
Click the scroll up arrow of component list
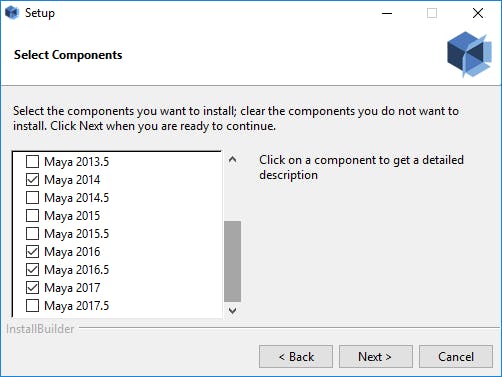pyautogui.click(x=233, y=160)
